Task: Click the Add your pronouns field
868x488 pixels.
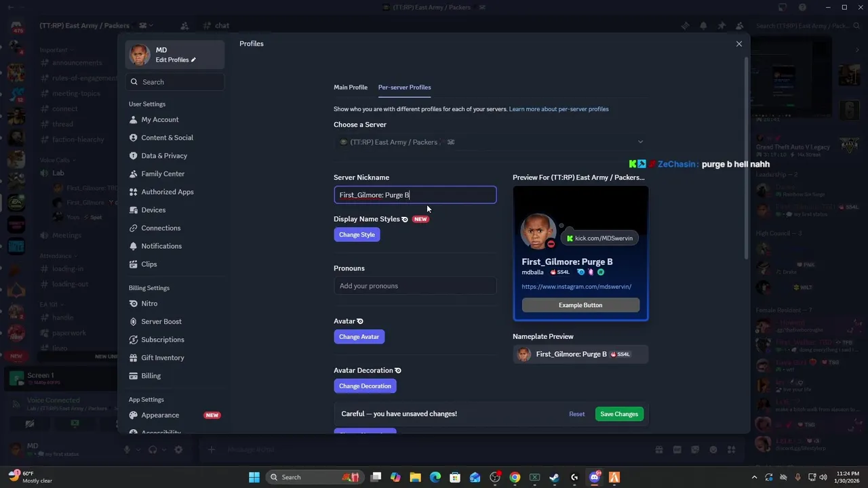Action: [x=415, y=286]
